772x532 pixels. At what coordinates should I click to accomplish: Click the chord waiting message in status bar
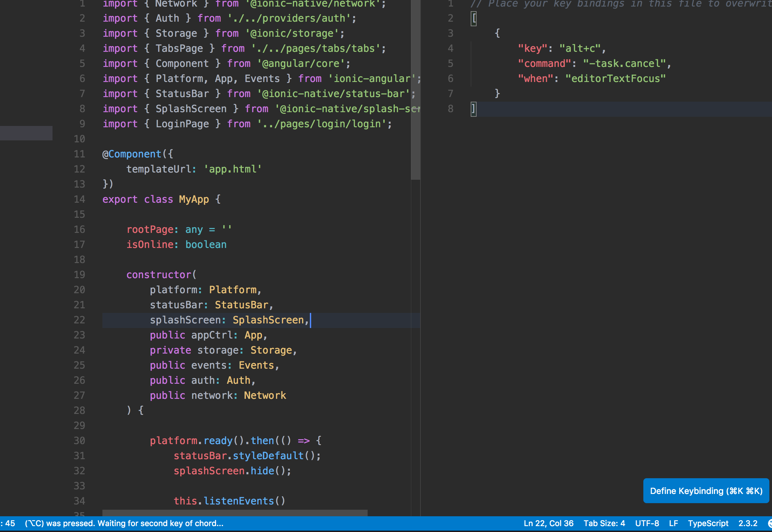124,523
